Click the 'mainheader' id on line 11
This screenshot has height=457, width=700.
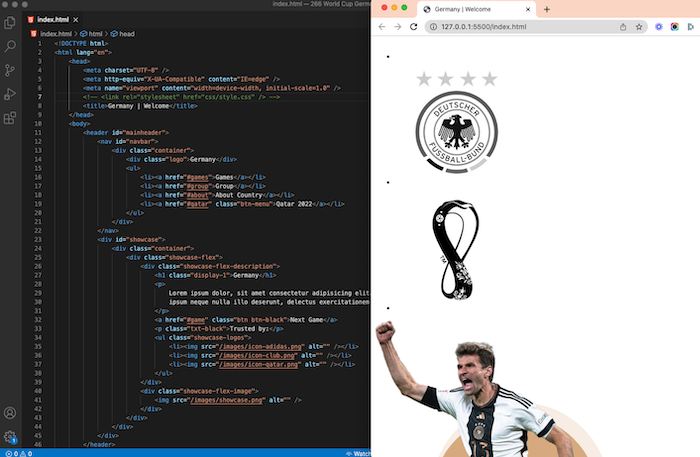[144, 133]
